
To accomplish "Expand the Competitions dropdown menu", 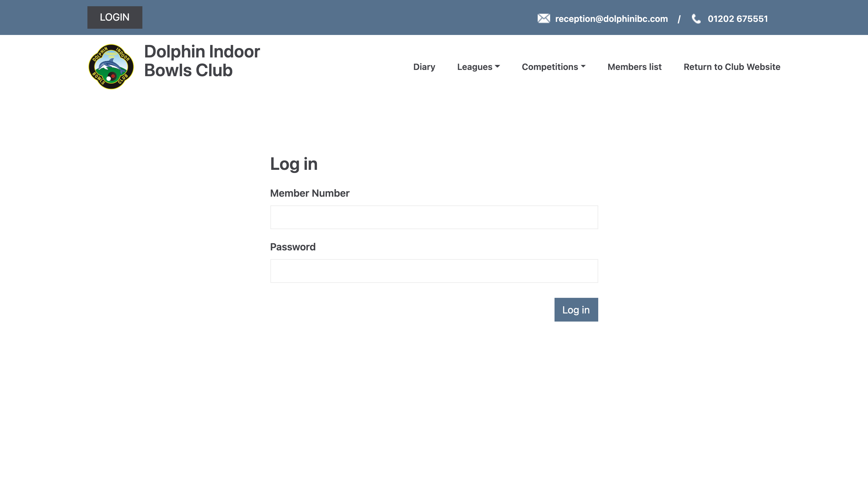I will click(x=550, y=67).
